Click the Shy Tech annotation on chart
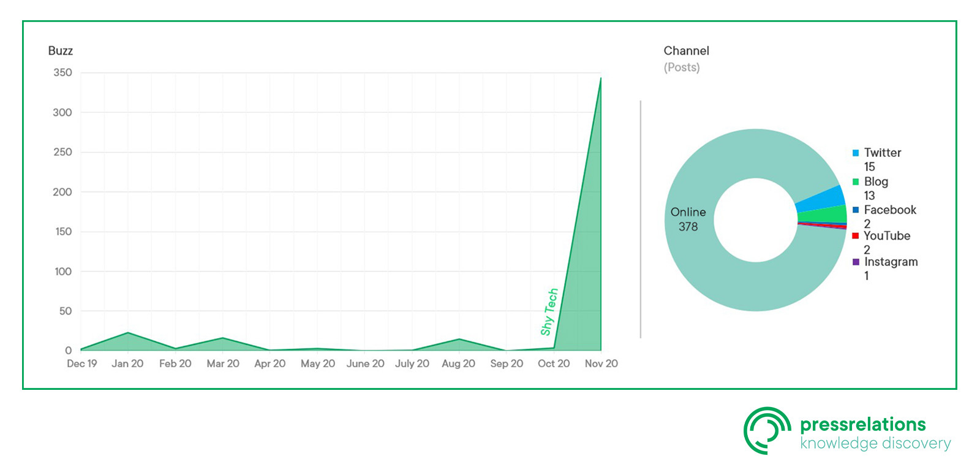Viewport: 980px width, 472px height. [549, 311]
